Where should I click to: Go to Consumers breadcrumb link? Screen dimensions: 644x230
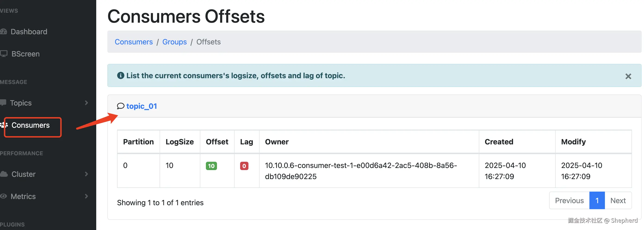click(133, 42)
